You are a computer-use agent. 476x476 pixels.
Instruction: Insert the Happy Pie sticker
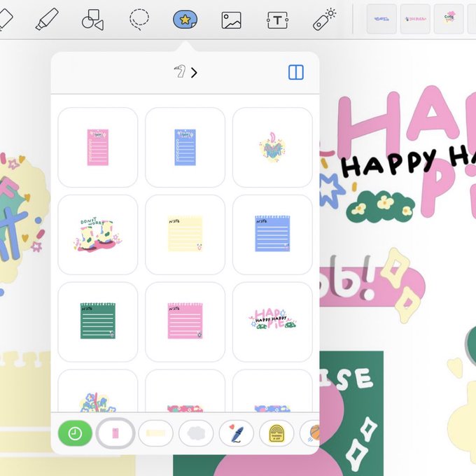pos(272,322)
